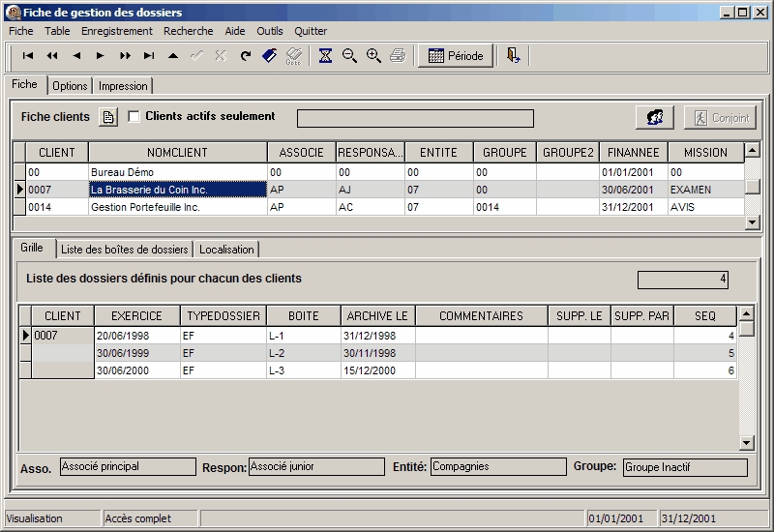Click the exit door icon
774x532 pixels.
point(513,56)
